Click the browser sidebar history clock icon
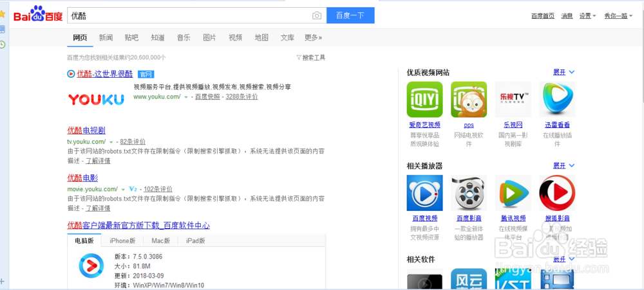 click(3, 44)
